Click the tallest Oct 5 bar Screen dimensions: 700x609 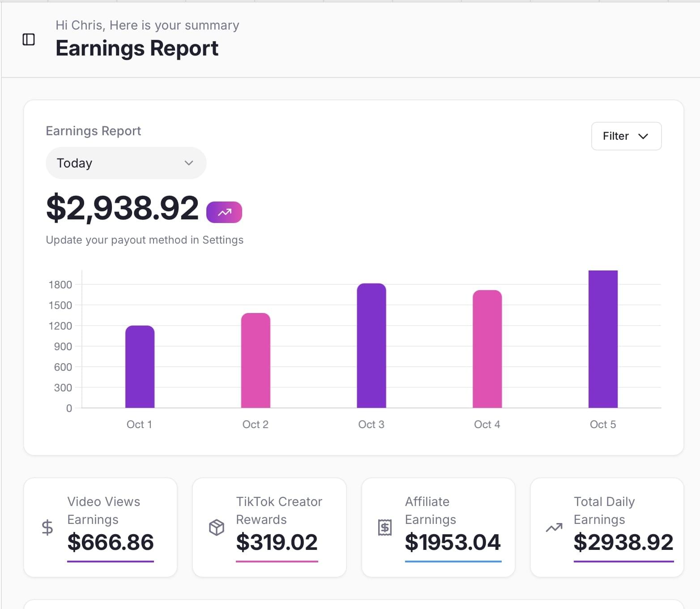603,339
